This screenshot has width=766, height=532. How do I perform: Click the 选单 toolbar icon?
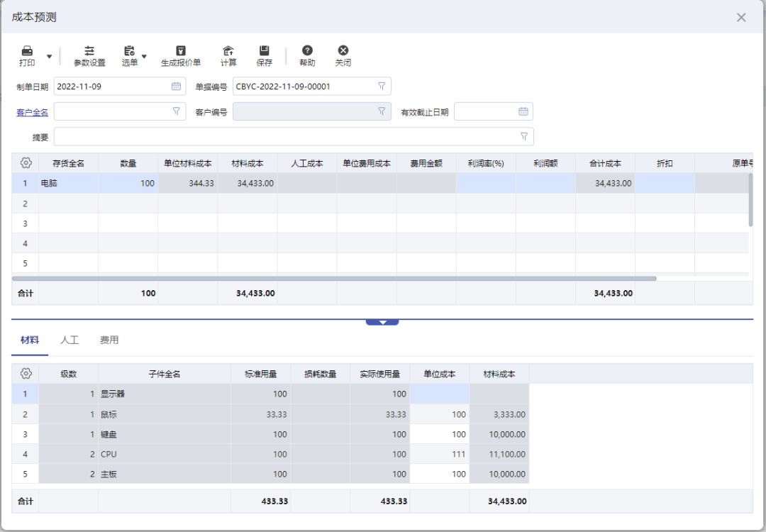[x=129, y=51]
